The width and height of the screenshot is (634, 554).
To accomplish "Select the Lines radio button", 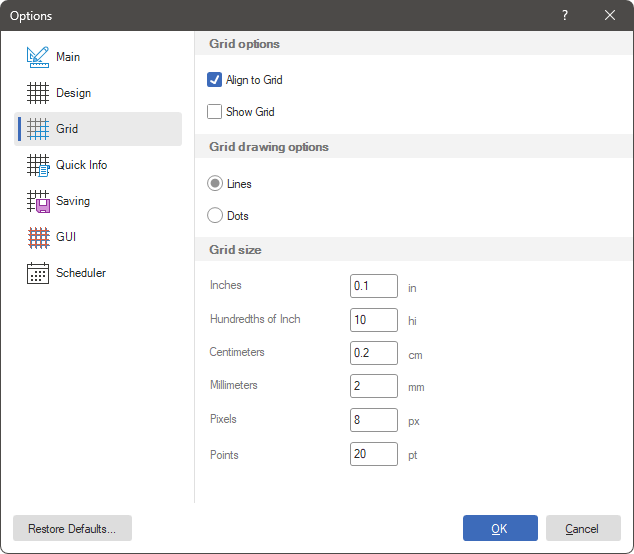I will [x=214, y=184].
